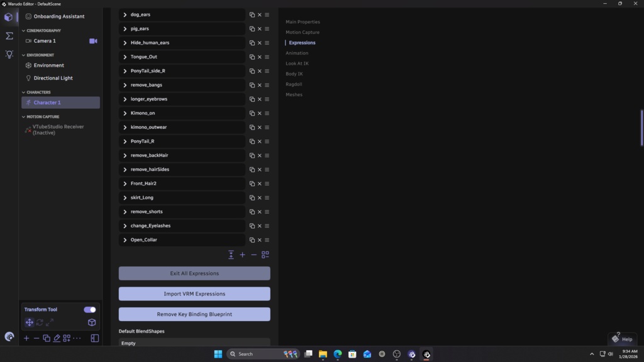Jump to the Ragdoll section
This screenshot has height=362, width=644.
(294, 84)
